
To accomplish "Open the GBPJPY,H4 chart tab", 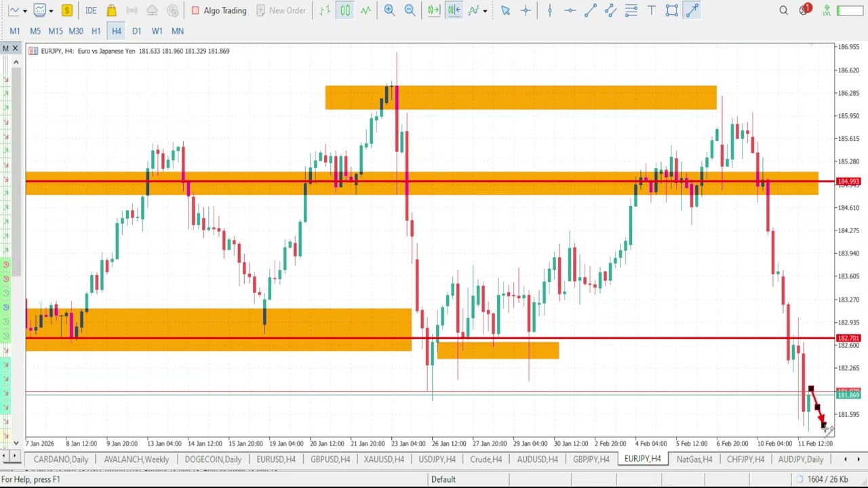I will [591, 460].
